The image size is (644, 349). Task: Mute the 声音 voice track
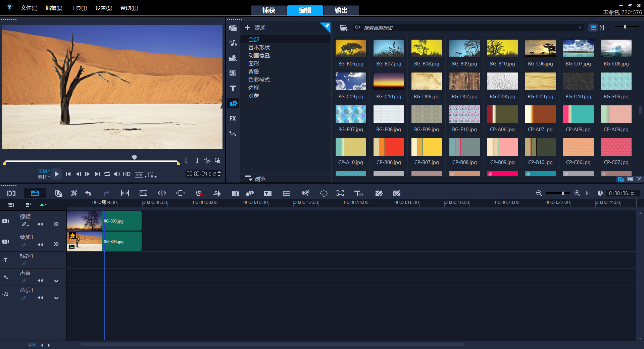click(40, 281)
